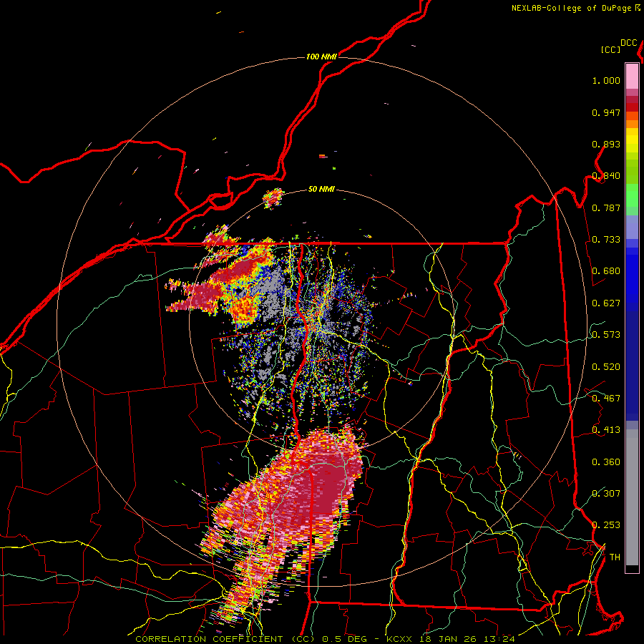
Task: Select the 0.733 scale value
Action: click(x=606, y=240)
